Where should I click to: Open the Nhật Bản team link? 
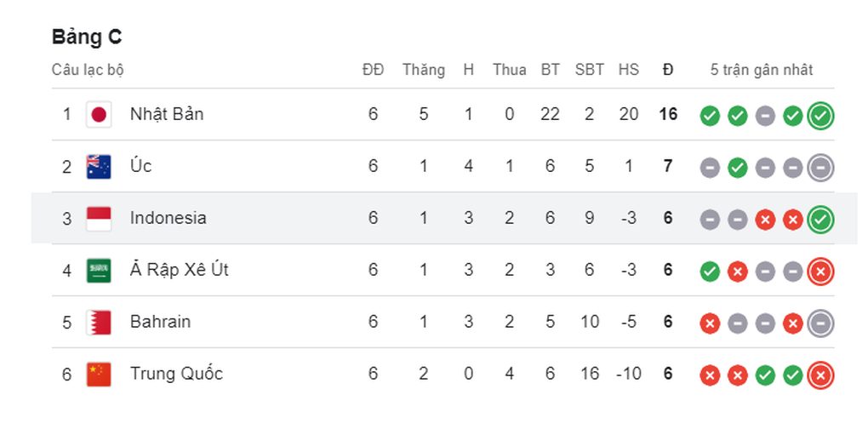coord(167,114)
